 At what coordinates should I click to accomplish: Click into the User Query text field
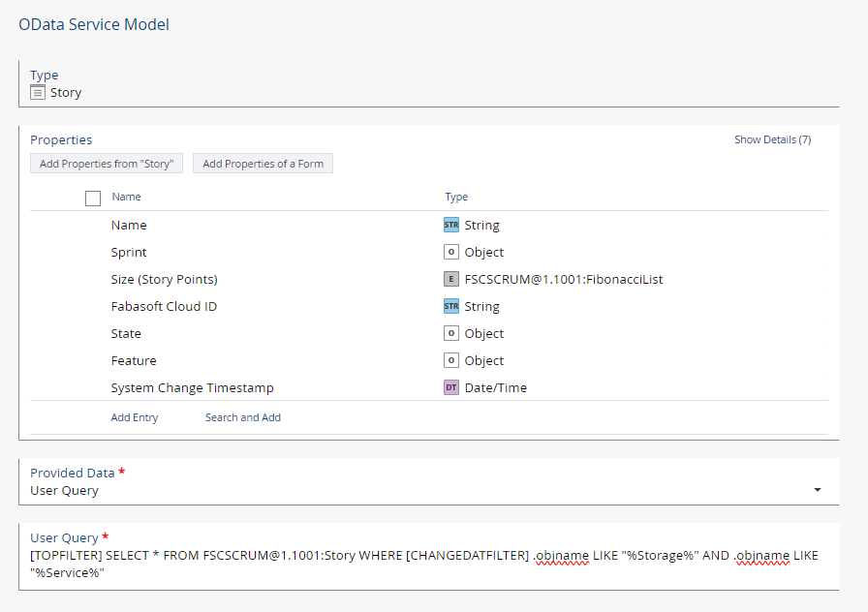tap(429, 564)
